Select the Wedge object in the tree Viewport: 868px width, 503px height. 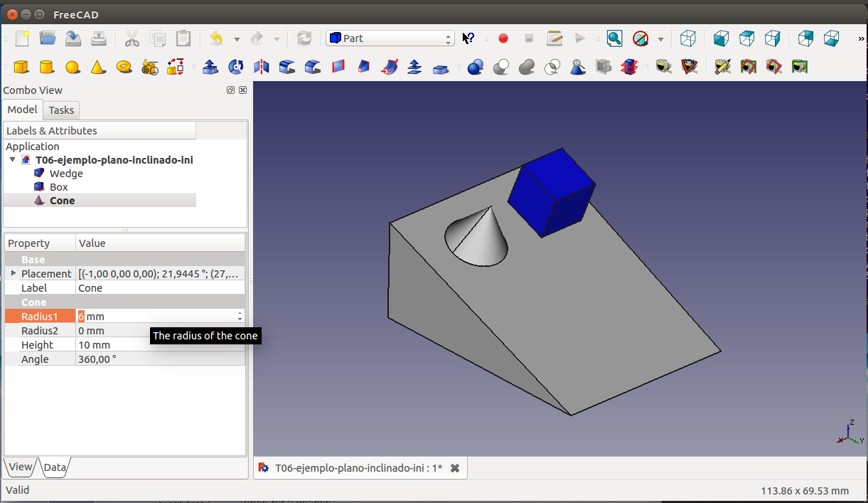[65, 174]
